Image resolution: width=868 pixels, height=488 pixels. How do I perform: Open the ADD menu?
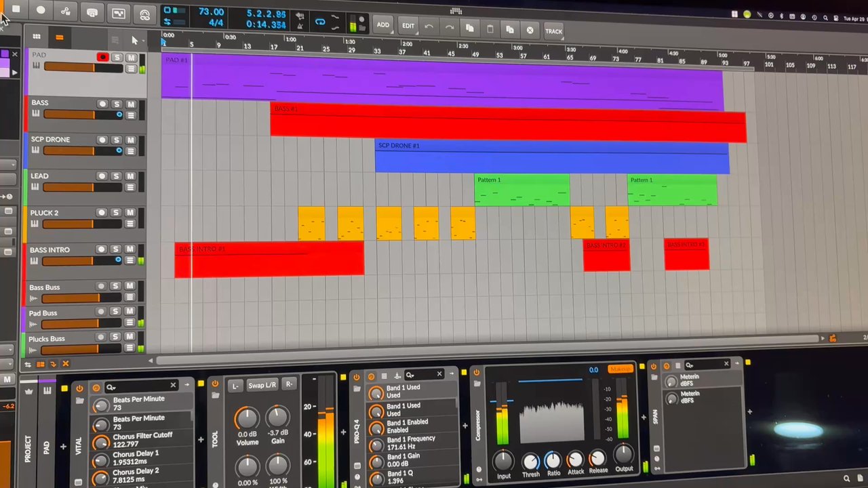(383, 25)
